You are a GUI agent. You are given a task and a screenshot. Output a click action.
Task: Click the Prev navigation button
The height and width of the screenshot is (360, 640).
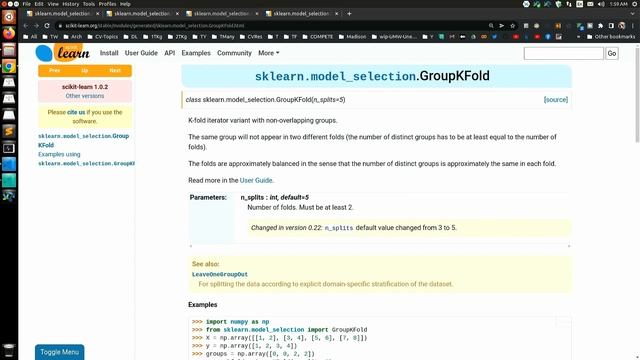[54, 71]
